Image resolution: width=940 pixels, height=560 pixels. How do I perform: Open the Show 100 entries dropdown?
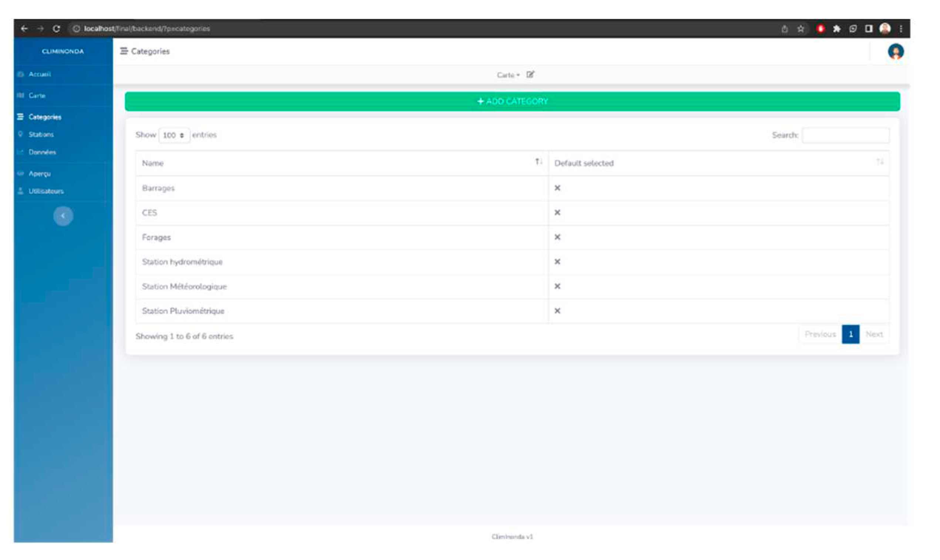[x=174, y=135]
